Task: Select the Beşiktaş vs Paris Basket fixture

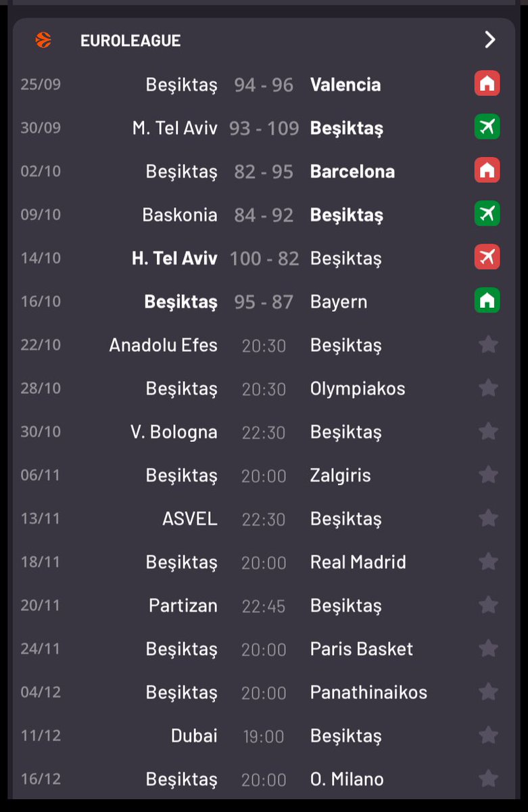Action: (264, 649)
